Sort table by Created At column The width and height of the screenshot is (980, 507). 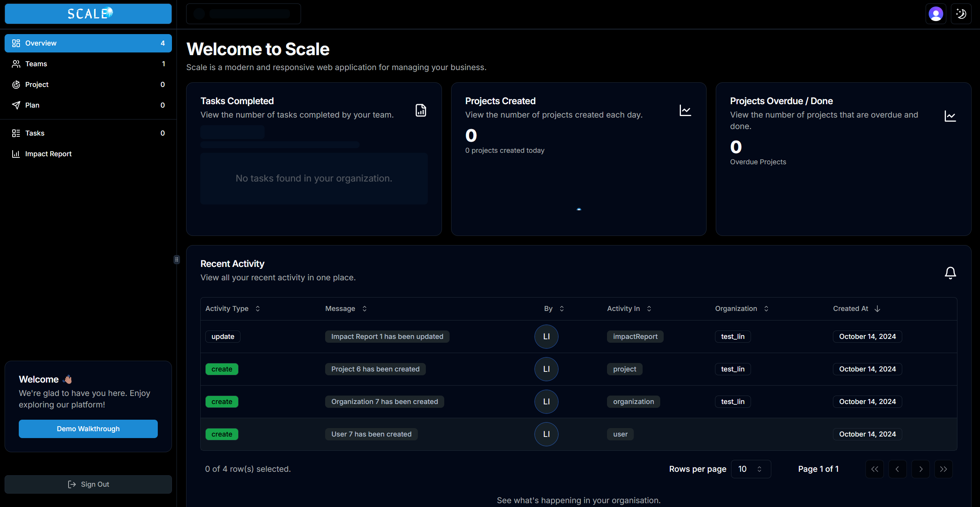857,309
